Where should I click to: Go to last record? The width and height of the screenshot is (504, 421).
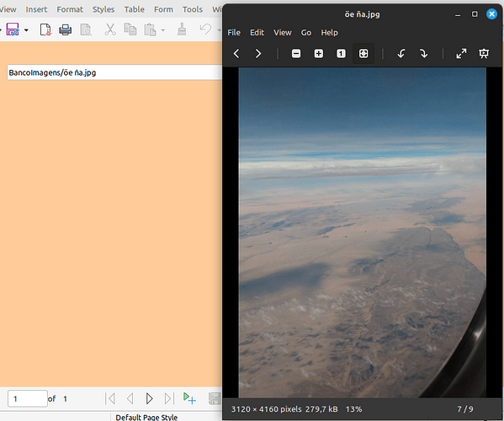coord(169,399)
